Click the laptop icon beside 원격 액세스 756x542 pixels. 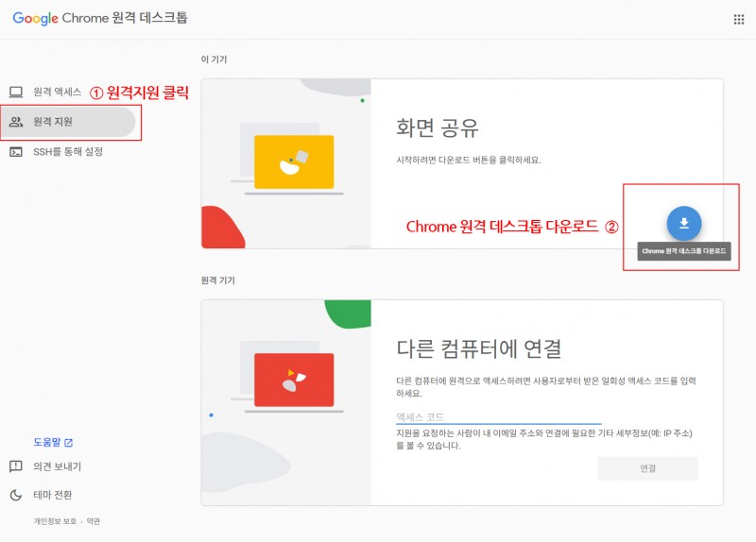(16, 92)
